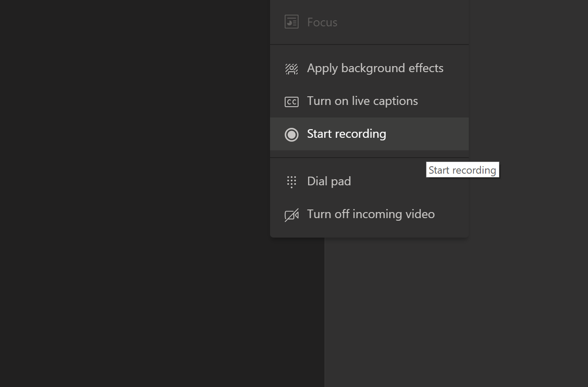The height and width of the screenshot is (387, 588).
Task: Enable meeting recording
Action: (346, 134)
